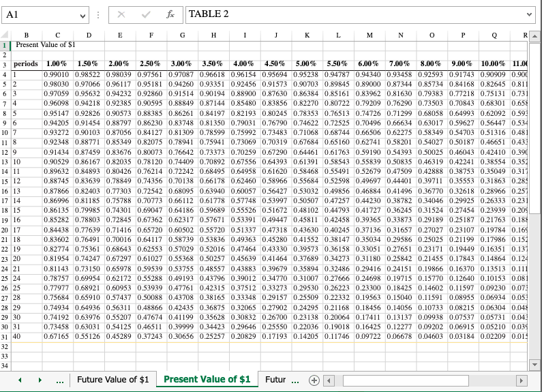Click cell with value 0.90909
Screen dimensions: 544x392
pyautogui.click(x=494, y=74)
